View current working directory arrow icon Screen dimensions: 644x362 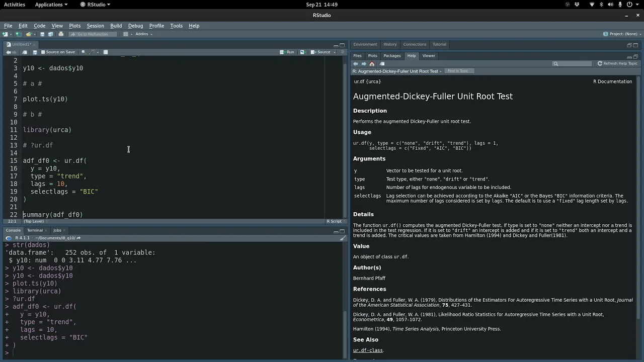click(x=78, y=238)
